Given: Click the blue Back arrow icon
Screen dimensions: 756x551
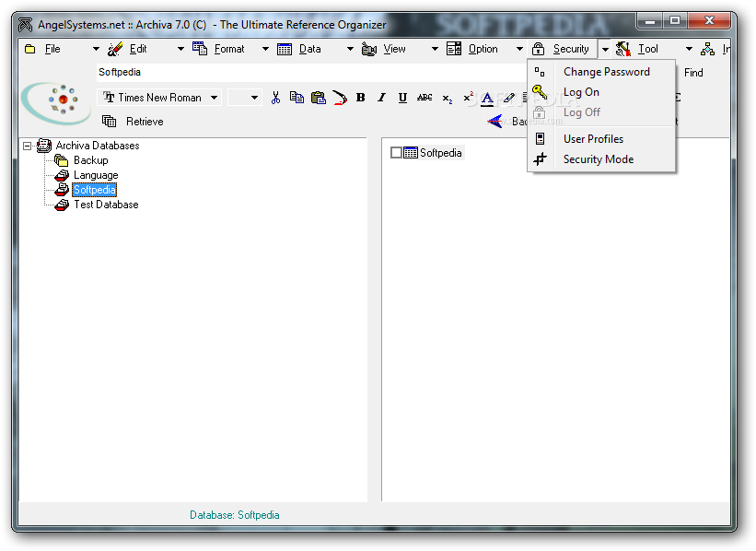Looking at the screenshot, I should [x=495, y=121].
